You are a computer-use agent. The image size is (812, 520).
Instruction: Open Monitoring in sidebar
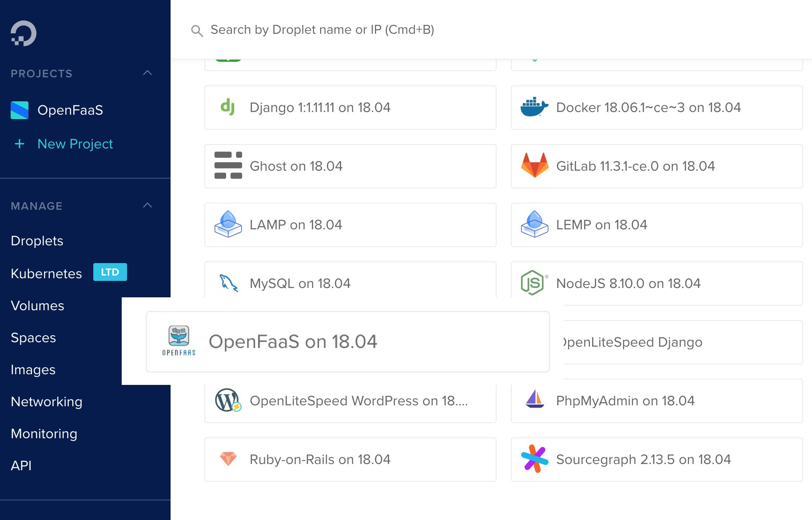(44, 434)
